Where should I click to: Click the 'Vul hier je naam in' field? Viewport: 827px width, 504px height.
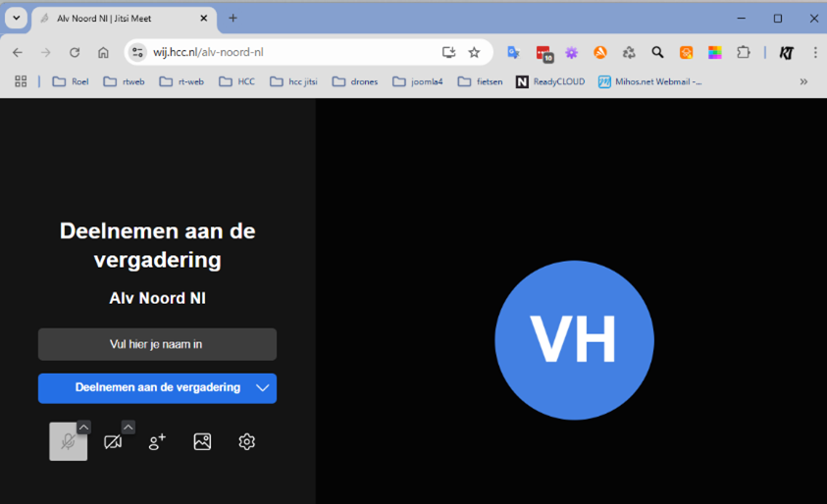[x=157, y=344]
